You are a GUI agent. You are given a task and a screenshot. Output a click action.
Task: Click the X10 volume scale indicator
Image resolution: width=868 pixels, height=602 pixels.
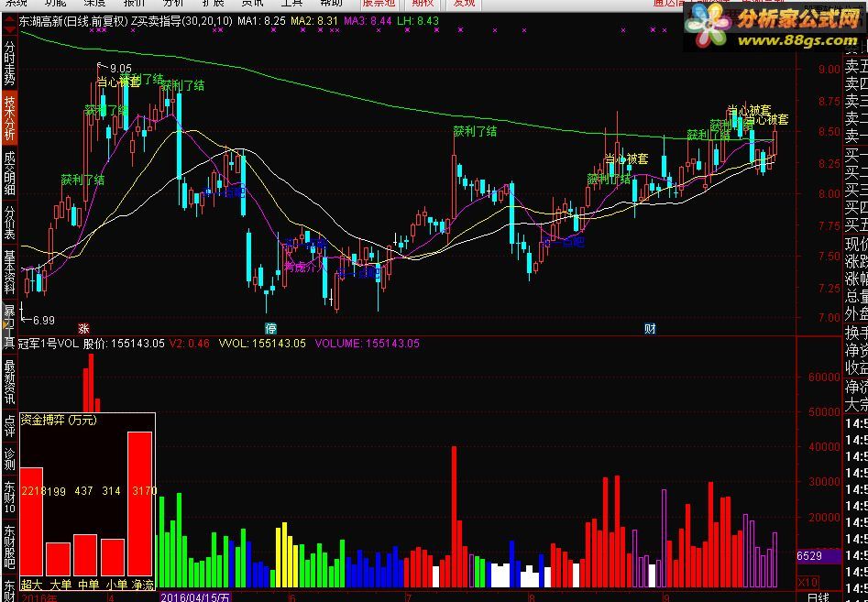point(808,582)
